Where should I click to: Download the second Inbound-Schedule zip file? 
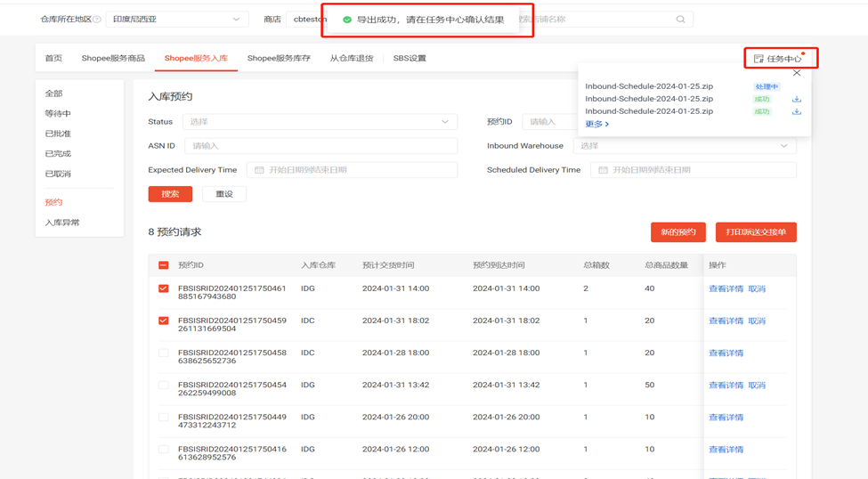(x=797, y=99)
